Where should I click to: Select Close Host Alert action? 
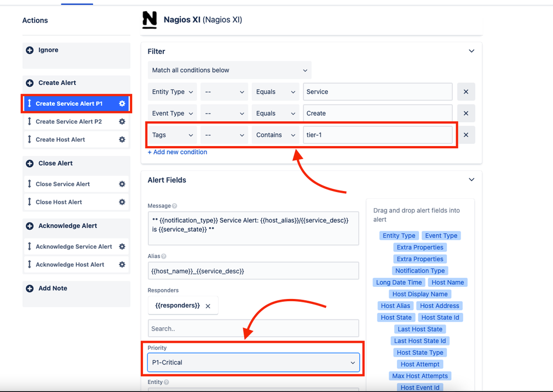click(x=76, y=202)
